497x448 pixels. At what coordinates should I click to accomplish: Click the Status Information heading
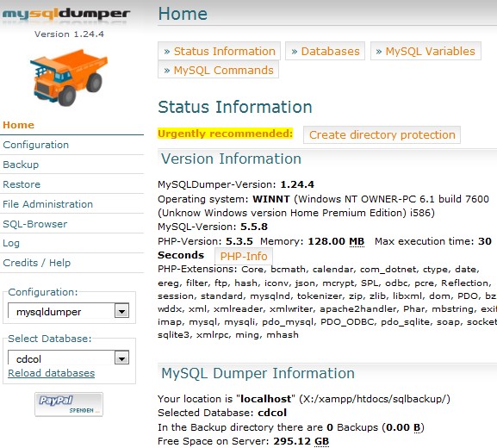[235, 107]
